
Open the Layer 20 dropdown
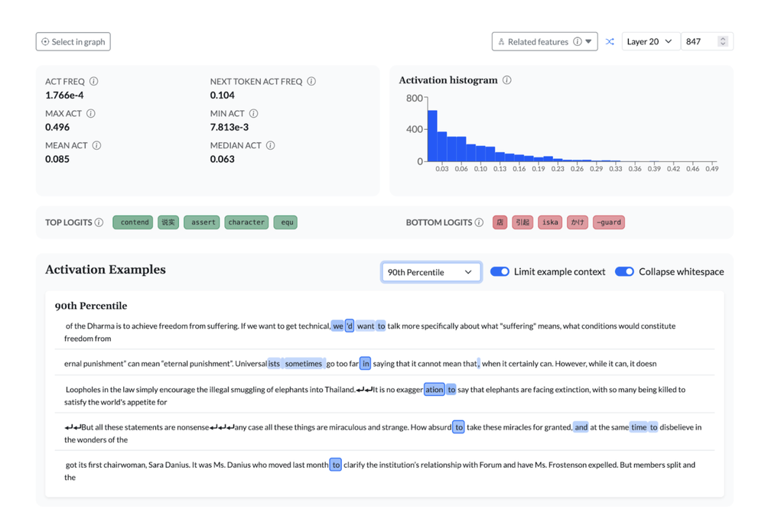pyautogui.click(x=650, y=42)
